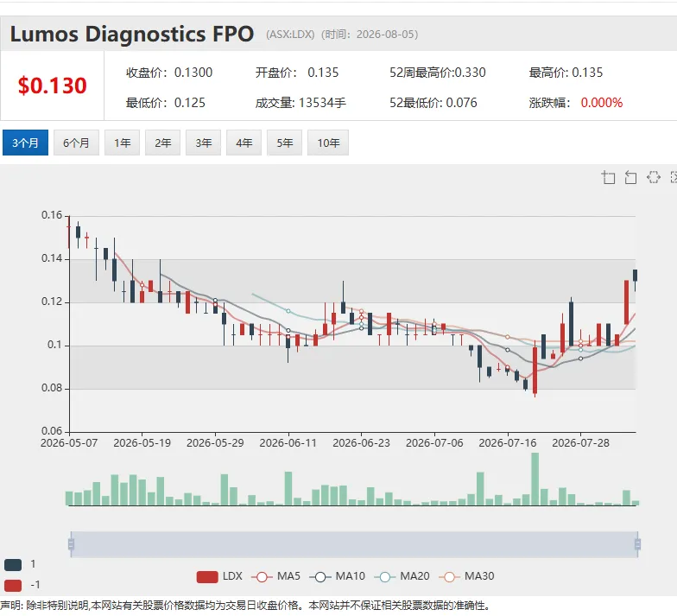Toggle the LDX candlestick series legend
The image size is (677, 616).
click(219, 576)
